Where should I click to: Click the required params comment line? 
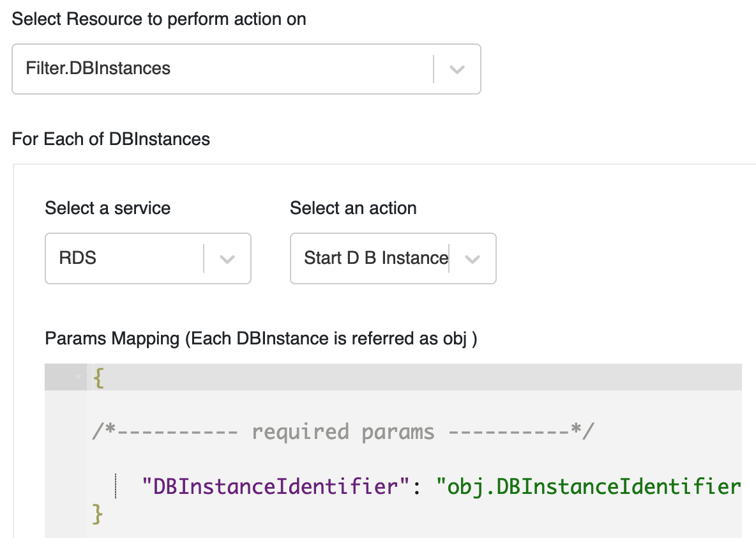click(x=344, y=432)
